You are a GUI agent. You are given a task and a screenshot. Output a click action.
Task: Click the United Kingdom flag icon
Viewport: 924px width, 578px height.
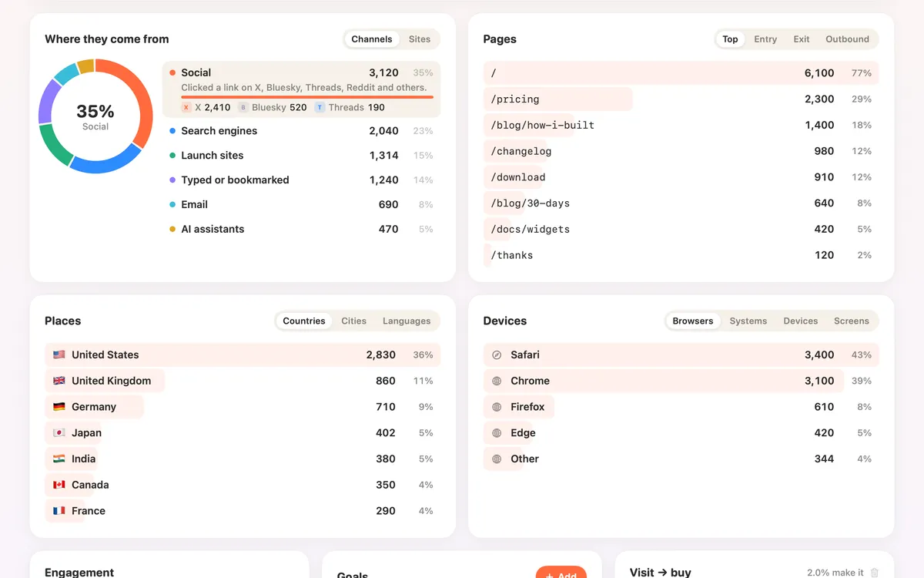59,381
